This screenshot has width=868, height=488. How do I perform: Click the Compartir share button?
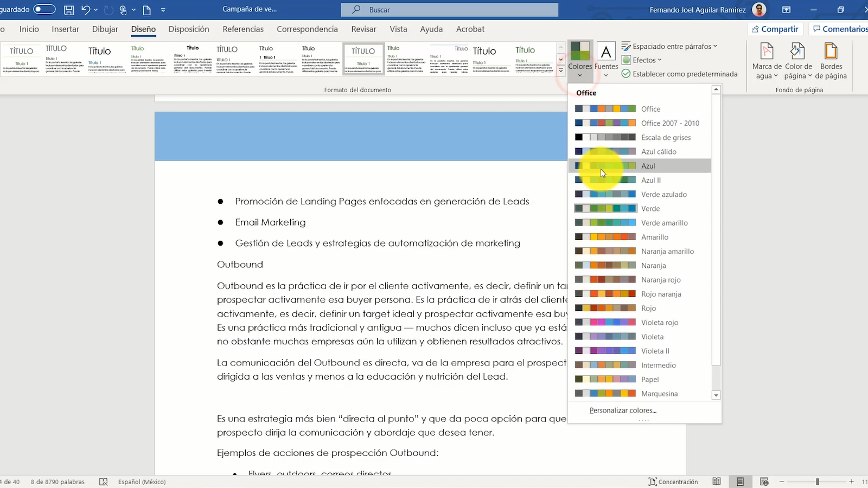[x=775, y=29]
